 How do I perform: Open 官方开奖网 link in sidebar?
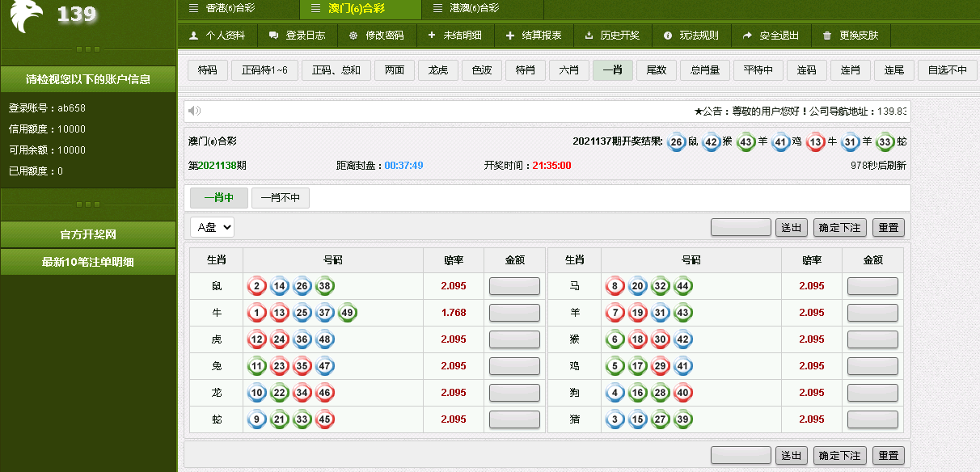(x=88, y=234)
